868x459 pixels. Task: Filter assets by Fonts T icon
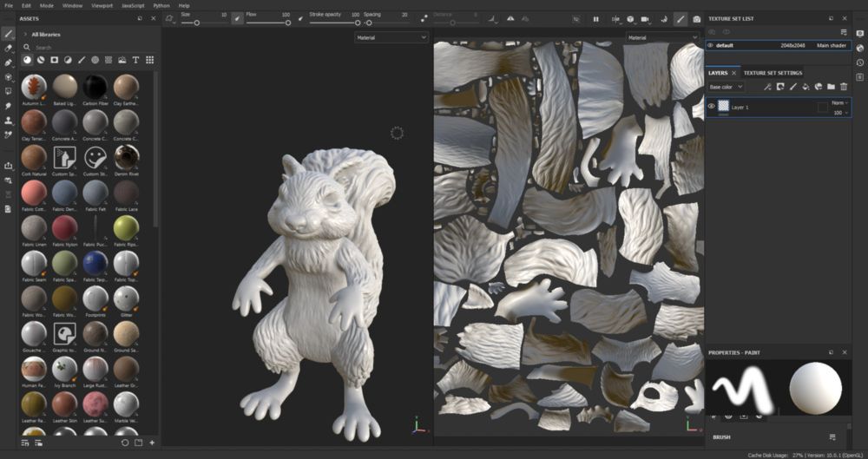click(135, 60)
